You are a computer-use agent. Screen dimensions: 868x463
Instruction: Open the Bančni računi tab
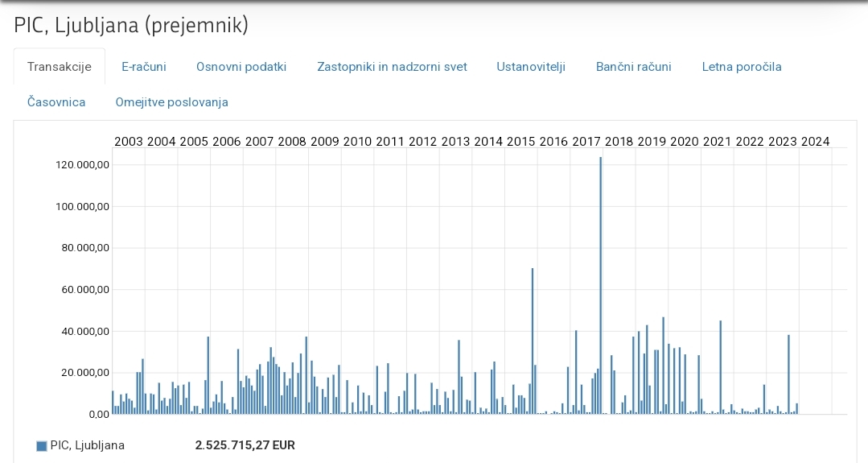point(633,67)
